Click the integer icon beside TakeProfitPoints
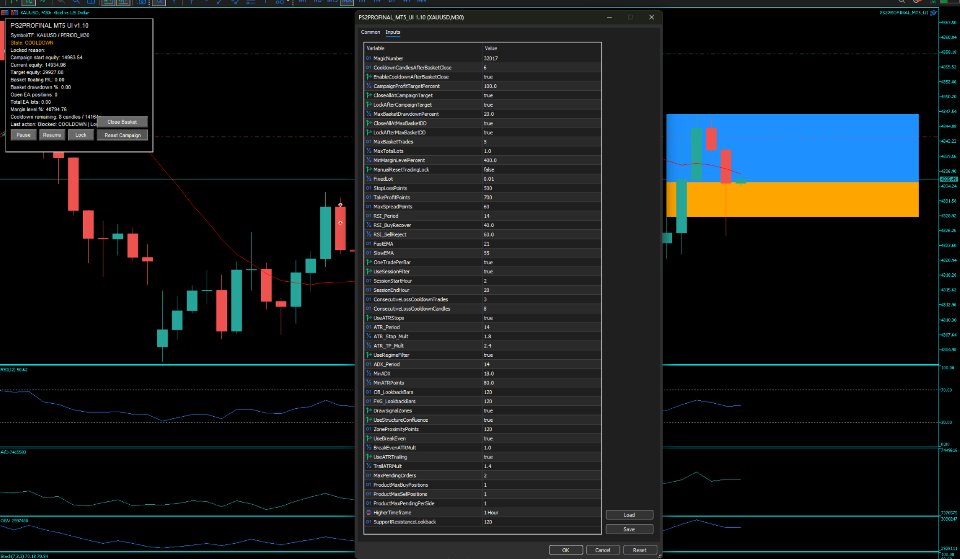This screenshot has height=559, width=960. click(x=369, y=197)
